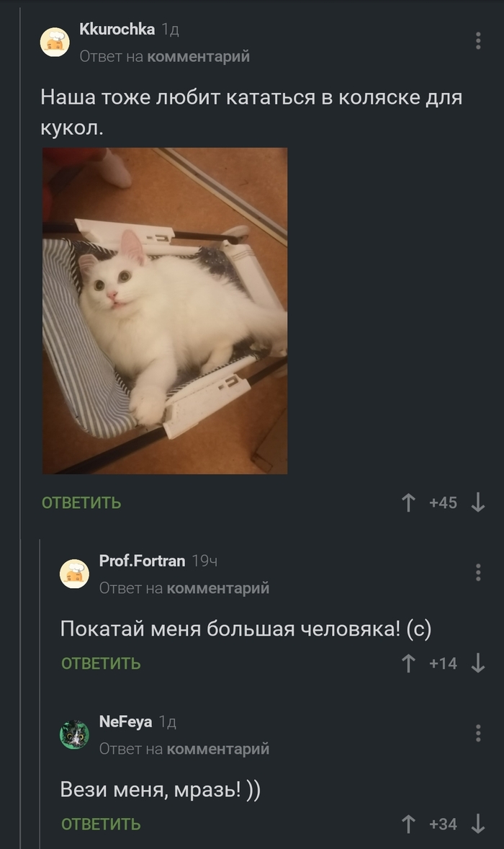Upvote Prof.Fortran's comment
The image size is (504, 849).
[x=408, y=663]
